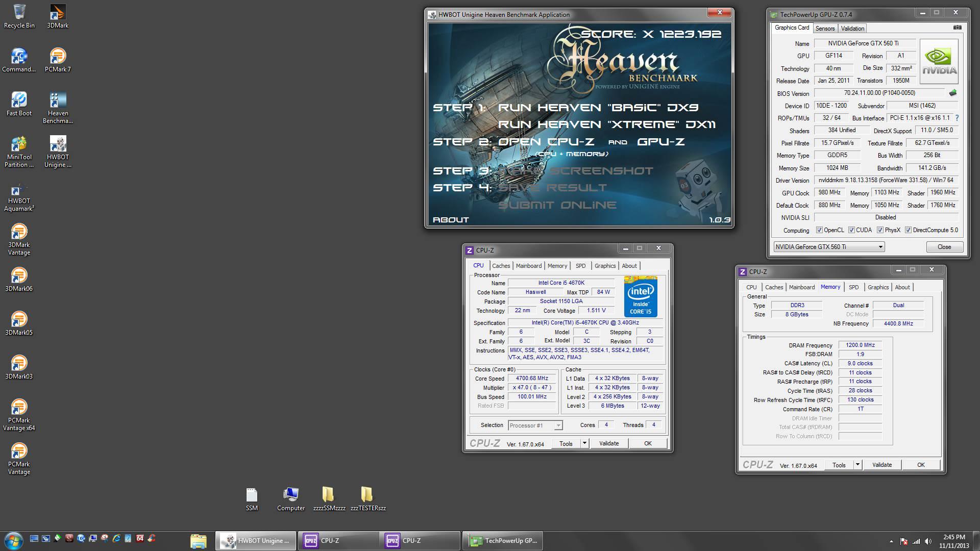Open the 3DMark03 desktop shortcut
Viewport: 980px width, 551px height.
[19, 367]
